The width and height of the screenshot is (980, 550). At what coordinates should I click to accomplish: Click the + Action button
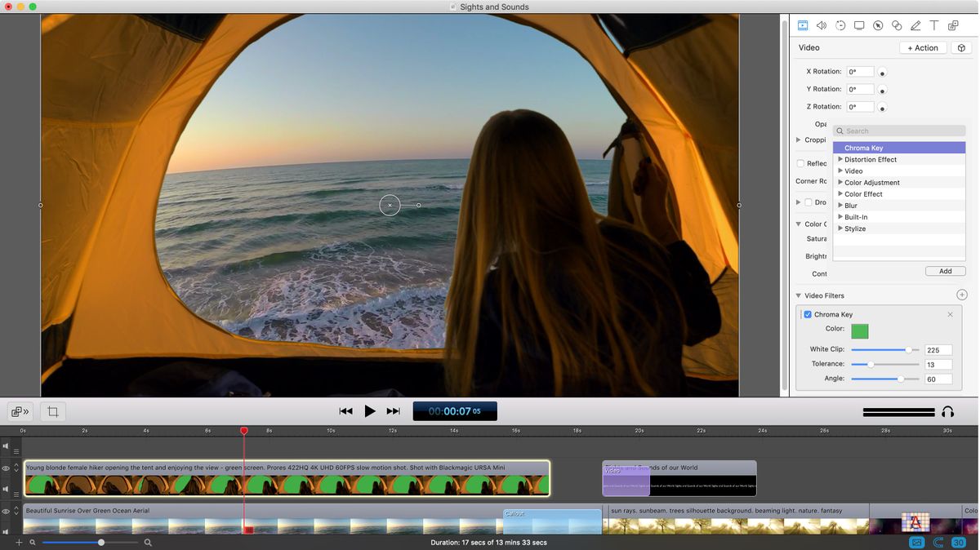tap(923, 48)
